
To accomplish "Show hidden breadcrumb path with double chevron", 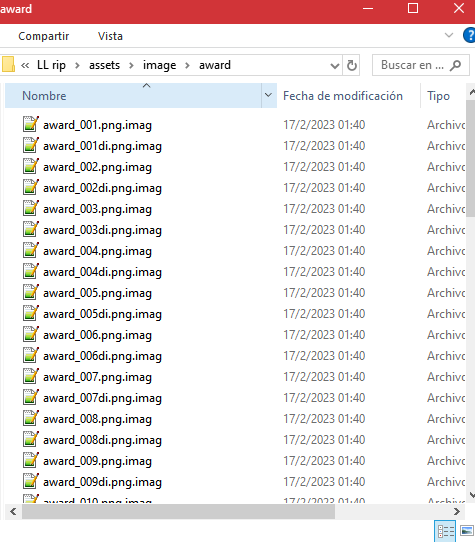I will pyautogui.click(x=25, y=65).
